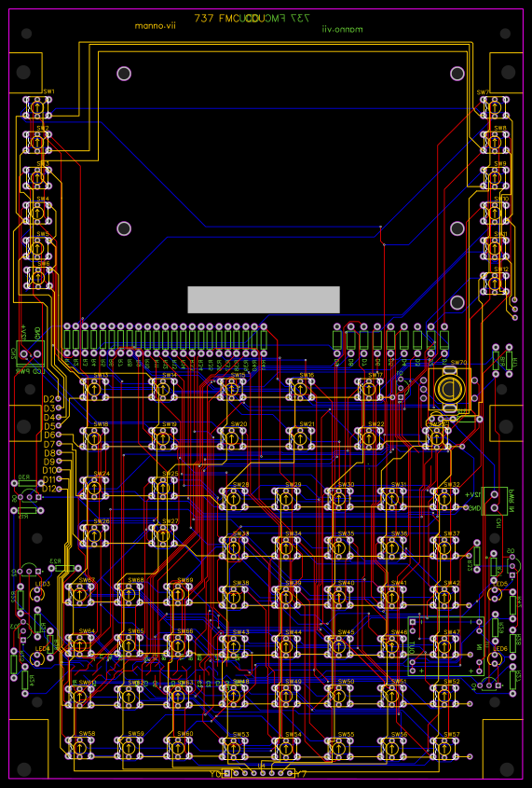532x788 pixels.
Task: Select the SW28 switch footprint
Action: coord(233,498)
